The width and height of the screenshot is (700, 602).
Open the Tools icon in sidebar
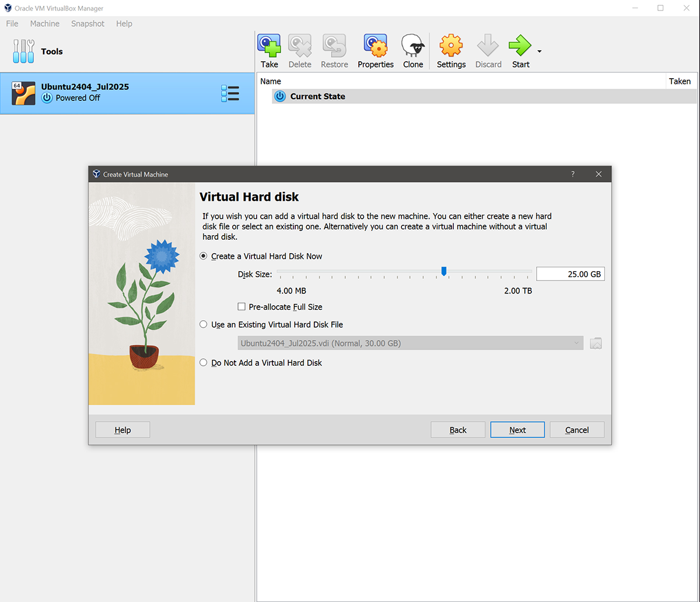23,51
